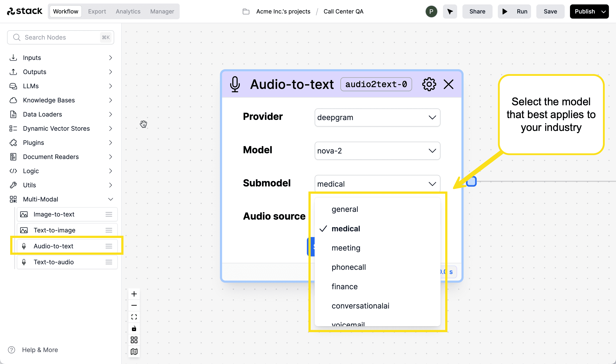Expand the Outputs category
Viewport: 616px width, 364px height.
coord(61,72)
